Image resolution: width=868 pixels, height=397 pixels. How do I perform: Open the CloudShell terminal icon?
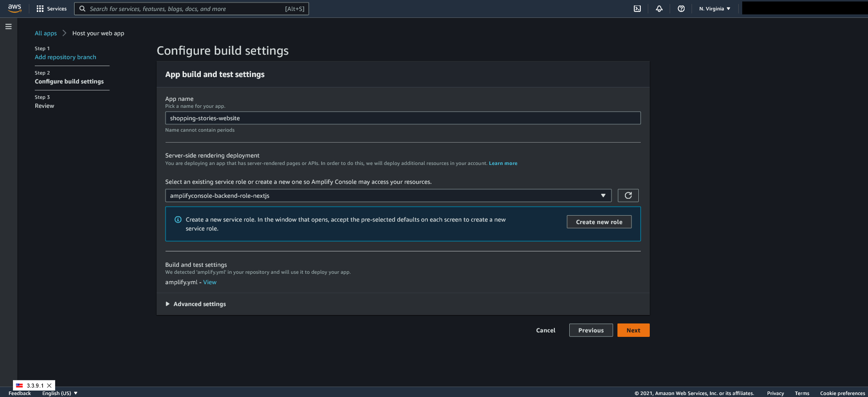coord(637,8)
